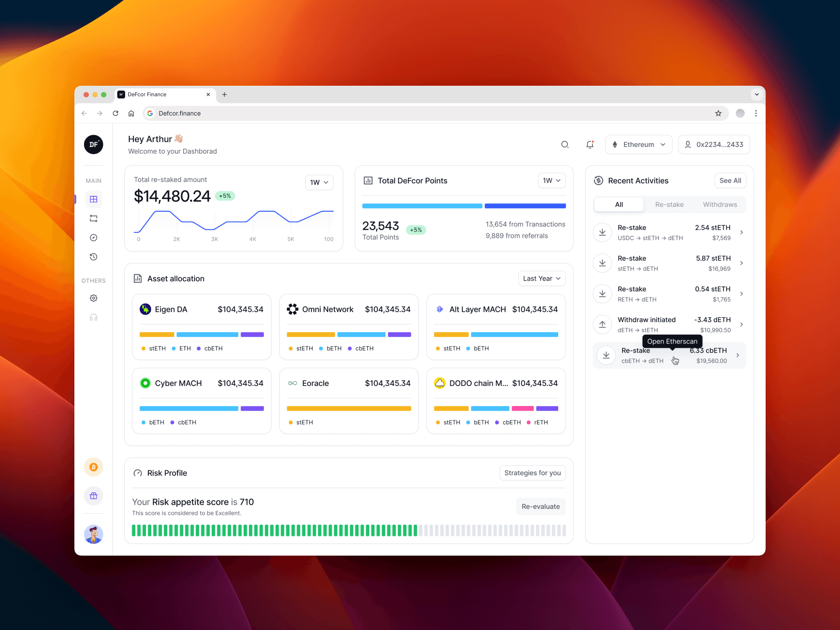Click the risk appetite score progress bar
Image resolution: width=840 pixels, height=630 pixels.
coord(348,530)
